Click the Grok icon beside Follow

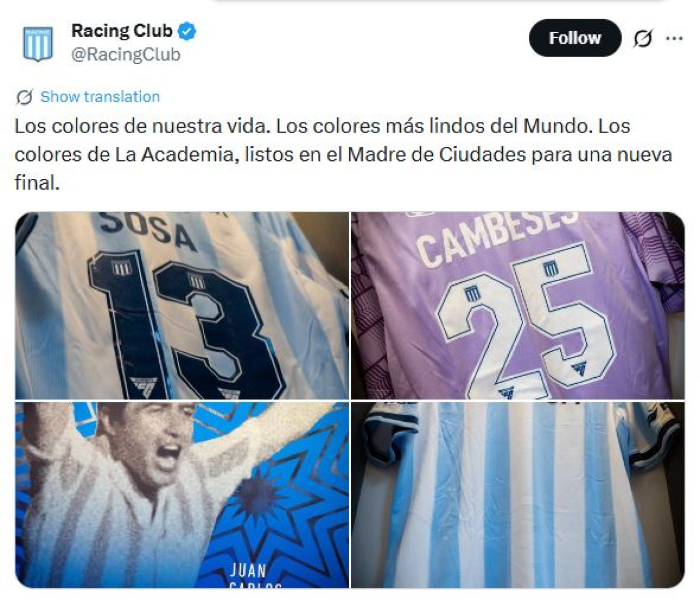click(643, 39)
